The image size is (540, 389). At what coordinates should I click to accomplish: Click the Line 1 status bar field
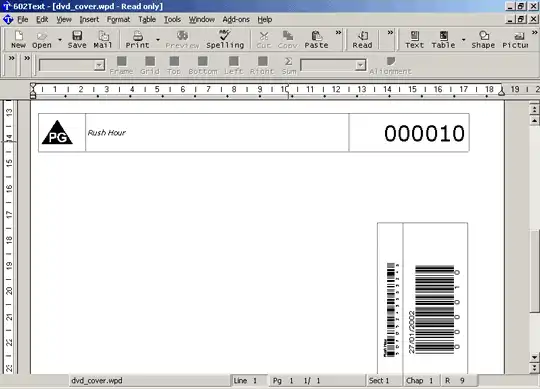click(x=249, y=380)
